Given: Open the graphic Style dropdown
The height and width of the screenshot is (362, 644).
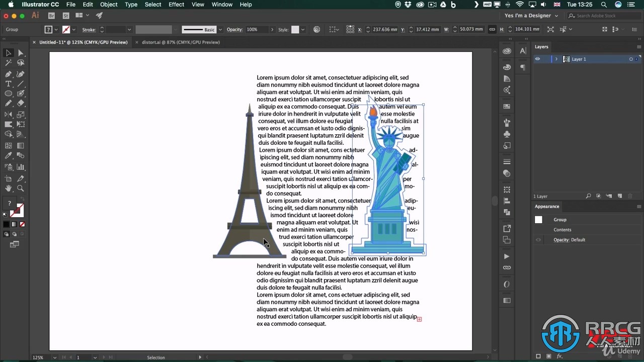Looking at the screenshot, I should pyautogui.click(x=302, y=30).
